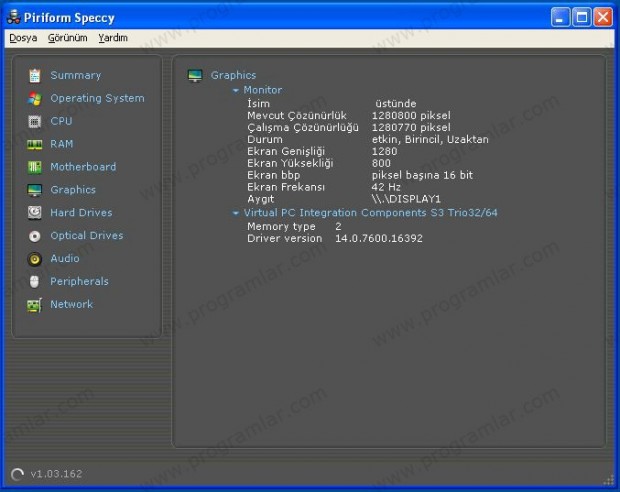Click the v1.03.162 version text
The width and height of the screenshot is (620, 492).
[57, 474]
